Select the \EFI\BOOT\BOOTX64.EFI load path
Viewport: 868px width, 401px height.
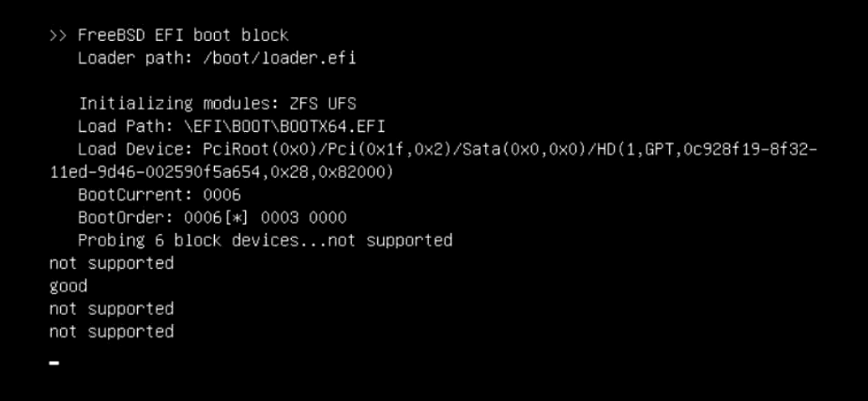pyautogui.click(x=284, y=127)
